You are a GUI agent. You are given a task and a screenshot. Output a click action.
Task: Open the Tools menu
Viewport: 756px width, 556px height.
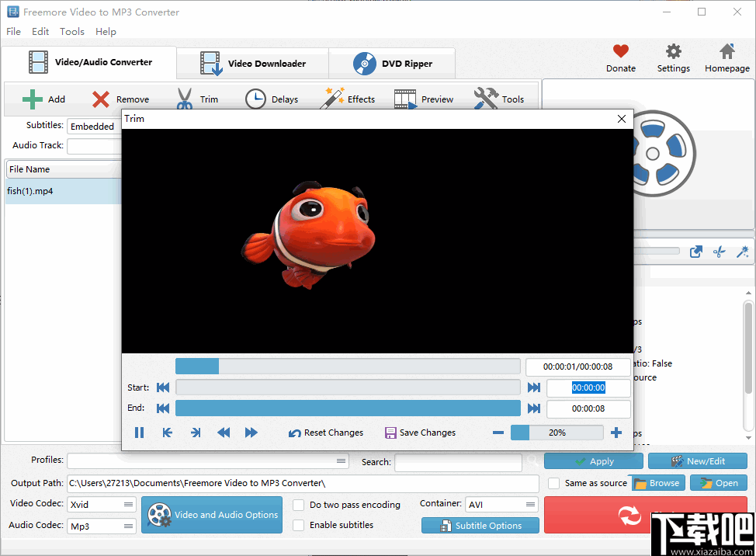pos(71,31)
